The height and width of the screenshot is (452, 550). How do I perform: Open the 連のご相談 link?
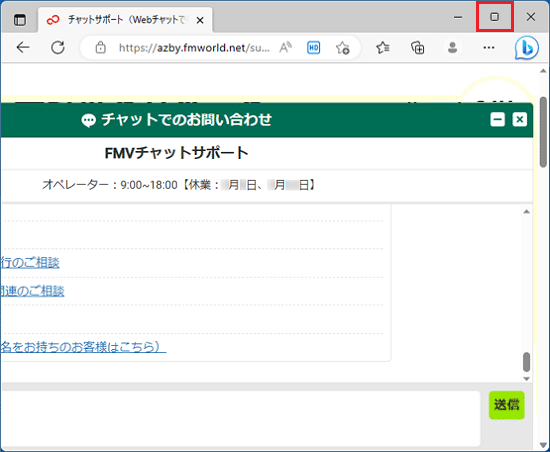(x=32, y=291)
